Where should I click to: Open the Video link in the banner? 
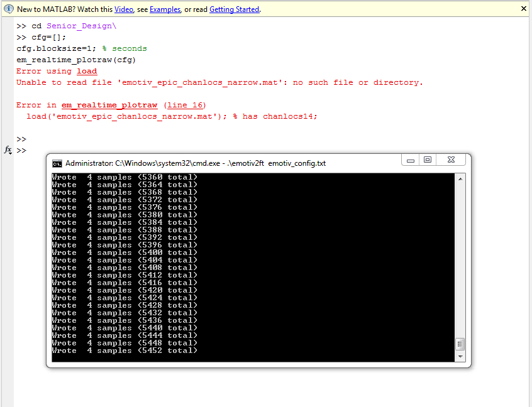coord(123,9)
